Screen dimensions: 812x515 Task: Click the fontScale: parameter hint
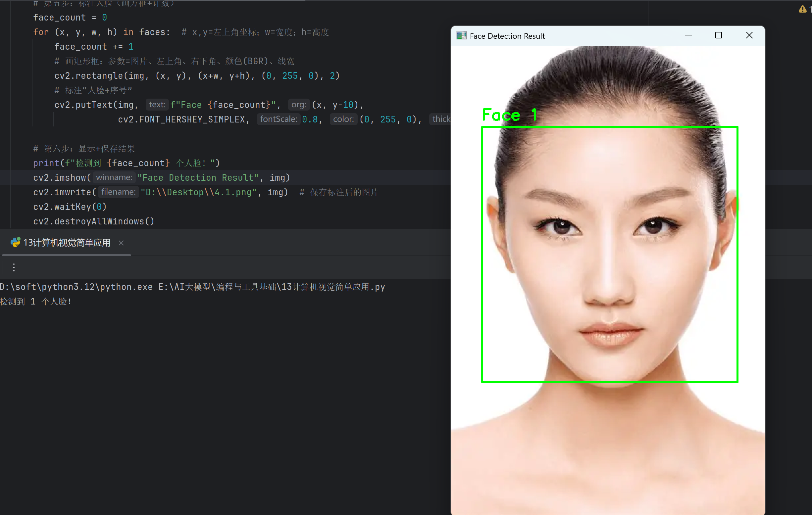pos(279,119)
